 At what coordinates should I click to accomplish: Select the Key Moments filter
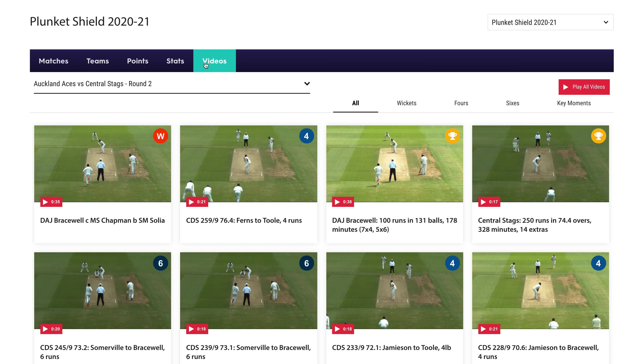tap(574, 103)
